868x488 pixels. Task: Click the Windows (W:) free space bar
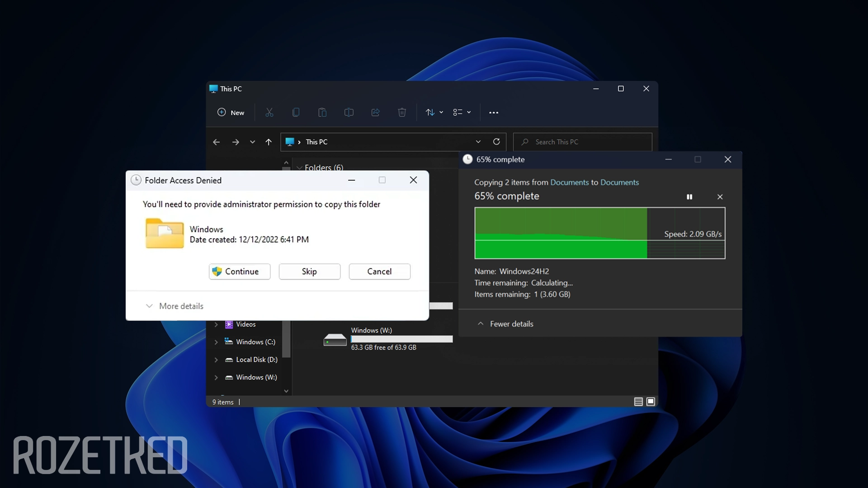pyautogui.click(x=402, y=339)
